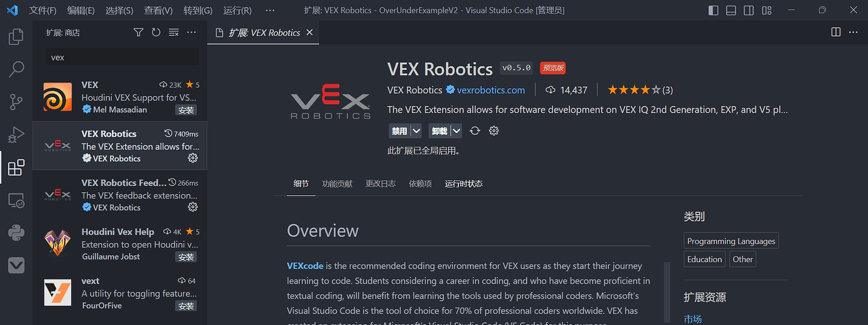Viewport: 868px width, 325px height.
Task: Open the 运行(R) menu
Action: pyautogui.click(x=237, y=10)
